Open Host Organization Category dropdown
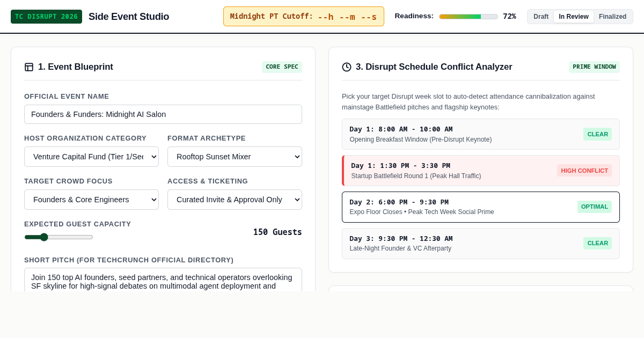This screenshot has width=644, height=338. 91,157
